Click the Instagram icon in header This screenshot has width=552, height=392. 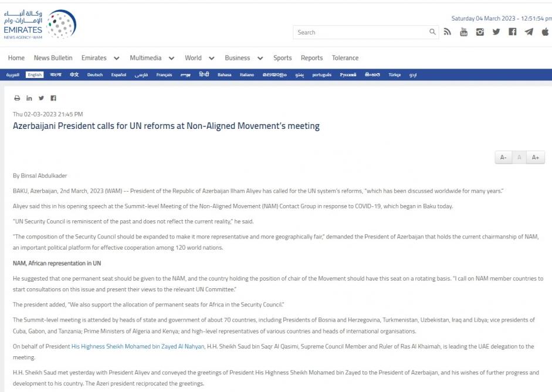pyautogui.click(x=480, y=32)
